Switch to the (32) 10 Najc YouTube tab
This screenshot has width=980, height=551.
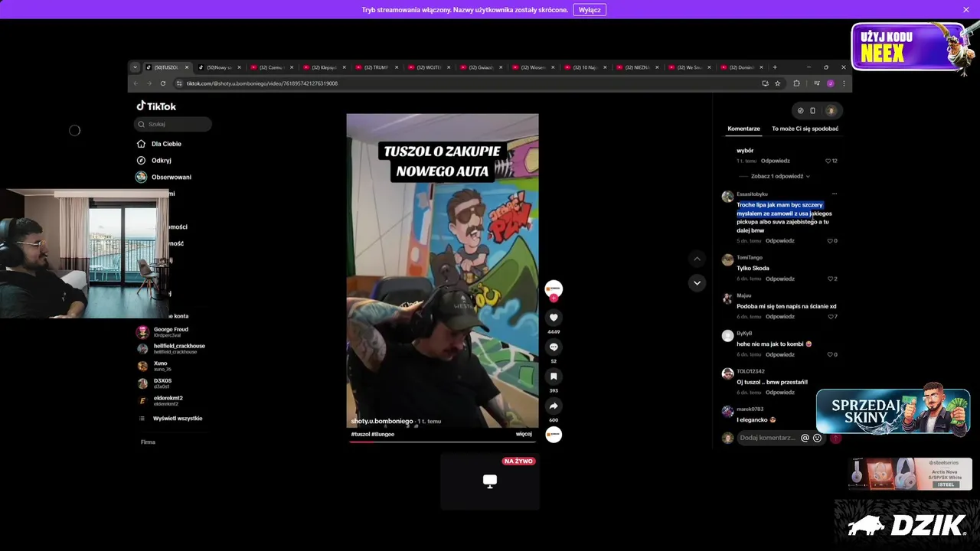583,67
